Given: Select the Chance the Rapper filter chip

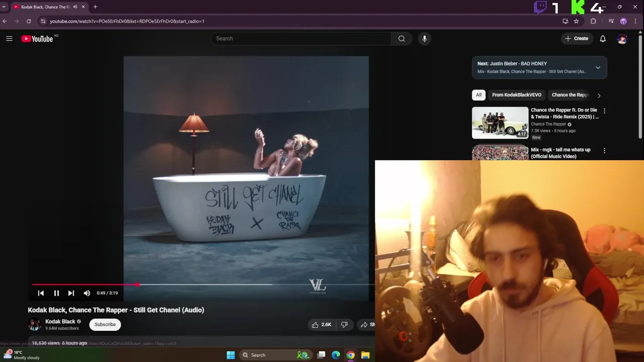Looking at the screenshot, I should [570, 95].
